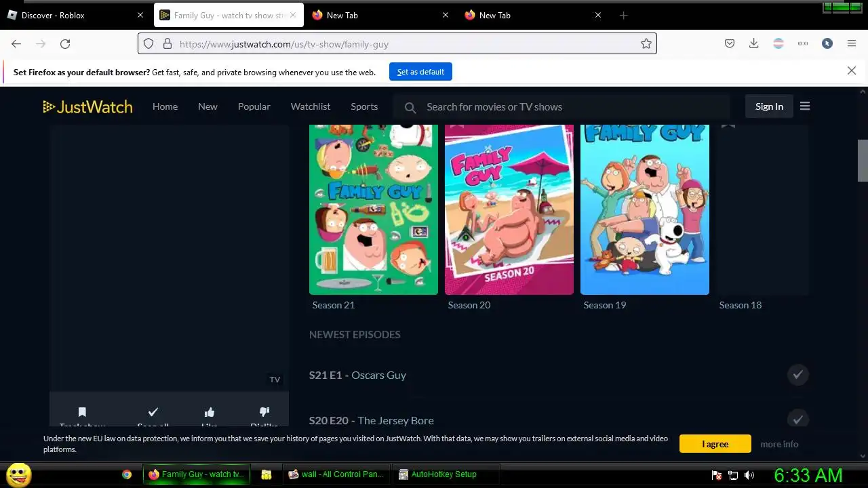Switch to the second New Tab
868x488 pixels.
point(533,15)
